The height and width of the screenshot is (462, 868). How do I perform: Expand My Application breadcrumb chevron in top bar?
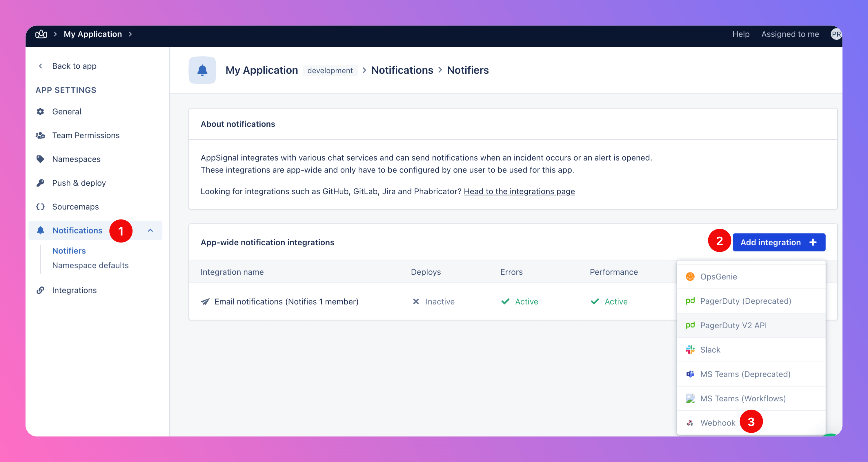pos(130,34)
